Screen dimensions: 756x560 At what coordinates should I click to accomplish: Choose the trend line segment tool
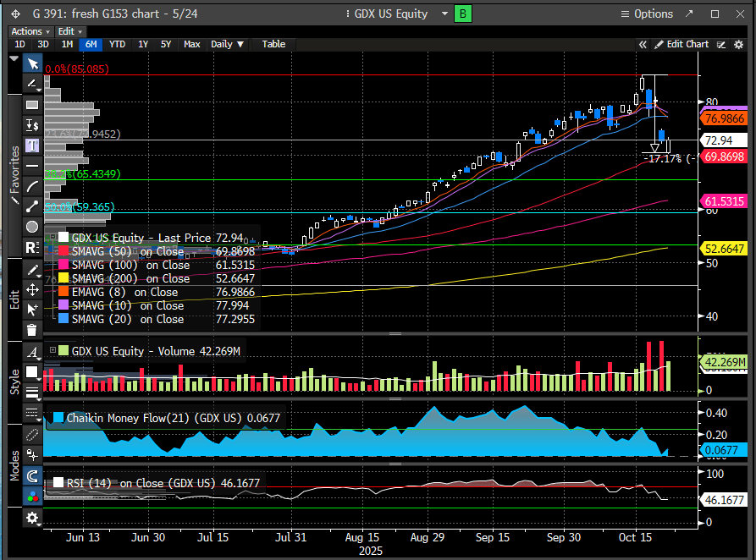[x=32, y=206]
